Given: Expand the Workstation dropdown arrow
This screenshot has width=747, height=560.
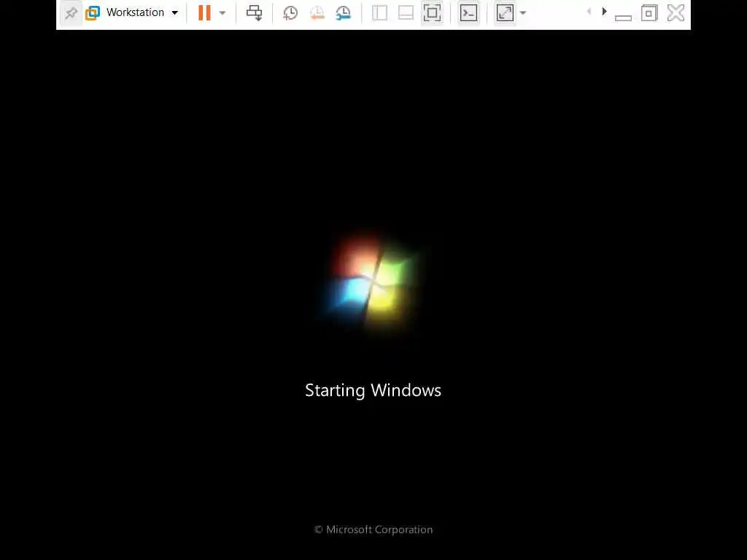Looking at the screenshot, I should pyautogui.click(x=175, y=13).
